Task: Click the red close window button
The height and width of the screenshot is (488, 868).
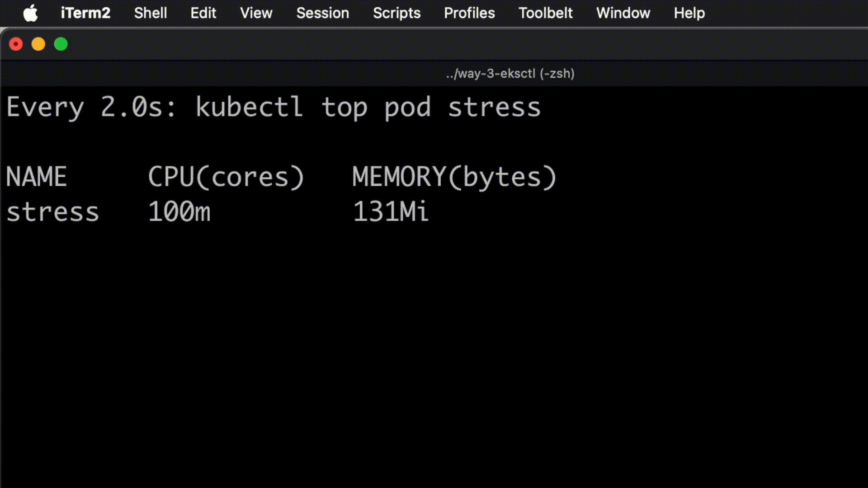Action: (x=16, y=44)
